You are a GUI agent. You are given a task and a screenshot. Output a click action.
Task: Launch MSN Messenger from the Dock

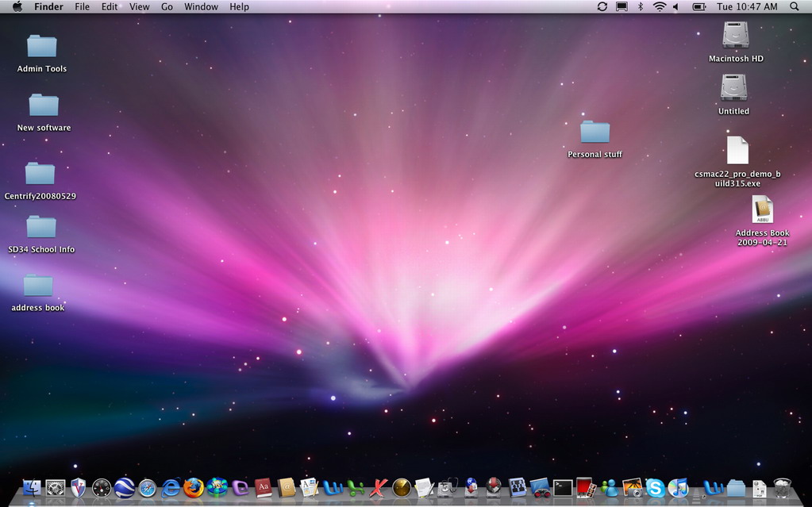click(609, 488)
